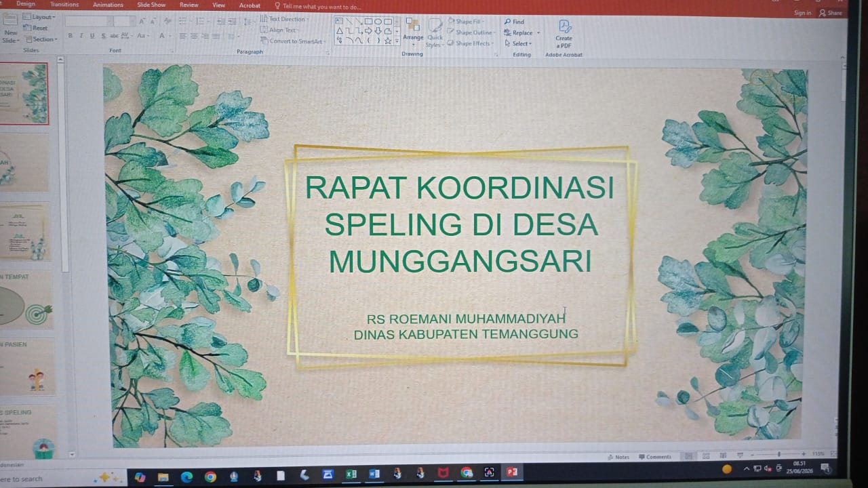Click the Sign in link

pos(802,13)
